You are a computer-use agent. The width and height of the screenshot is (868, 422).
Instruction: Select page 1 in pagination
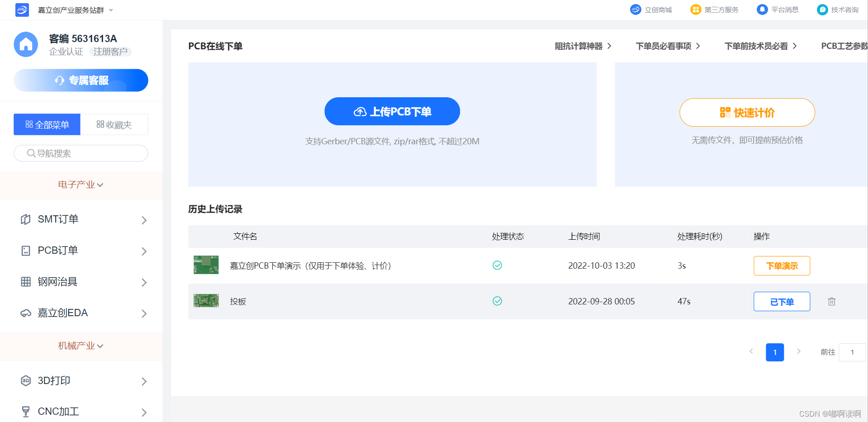click(x=775, y=352)
